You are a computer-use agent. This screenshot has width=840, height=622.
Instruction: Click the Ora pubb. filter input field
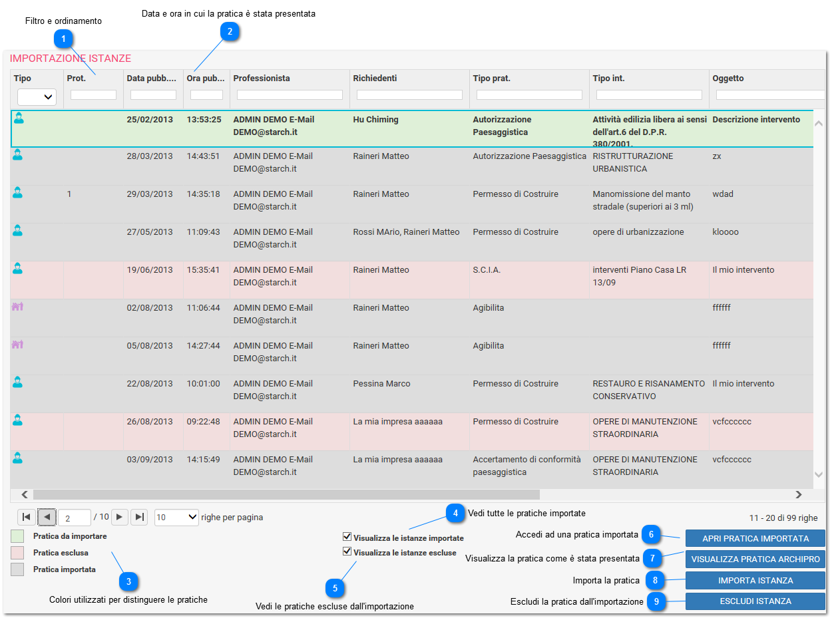click(x=206, y=95)
